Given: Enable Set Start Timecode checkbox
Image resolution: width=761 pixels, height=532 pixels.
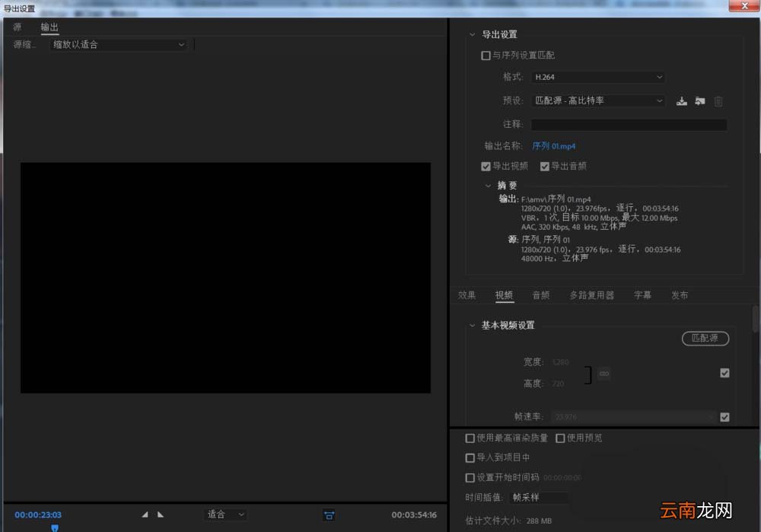Looking at the screenshot, I should pyautogui.click(x=470, y=478).
